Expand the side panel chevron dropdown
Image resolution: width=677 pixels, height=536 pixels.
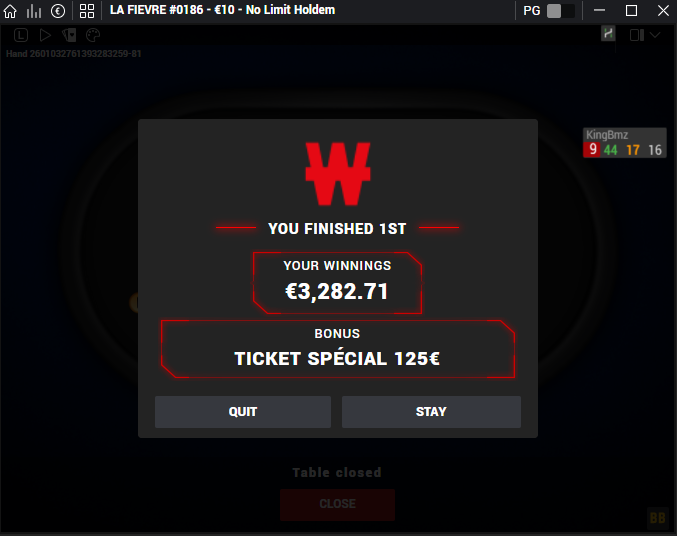pos(655,35)
